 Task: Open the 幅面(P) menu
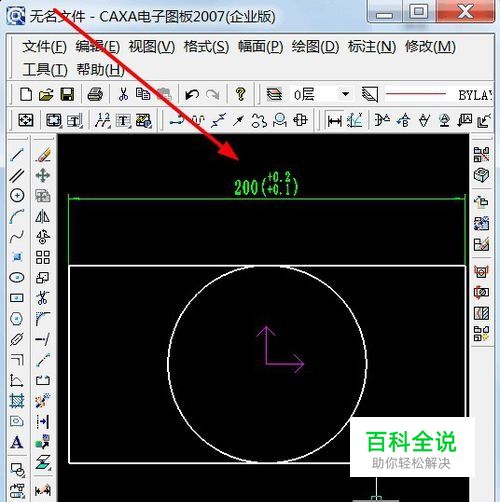pos(261,47)
